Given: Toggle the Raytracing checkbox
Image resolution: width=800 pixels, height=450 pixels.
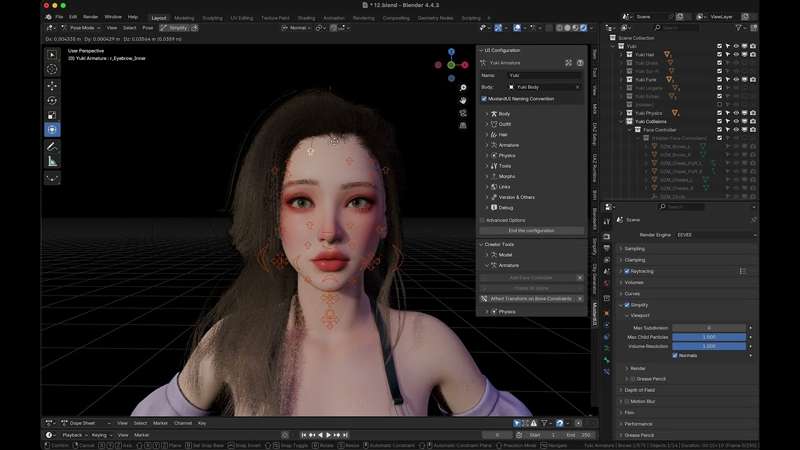Looking at the screenshot, I should (x=627, y=271).
